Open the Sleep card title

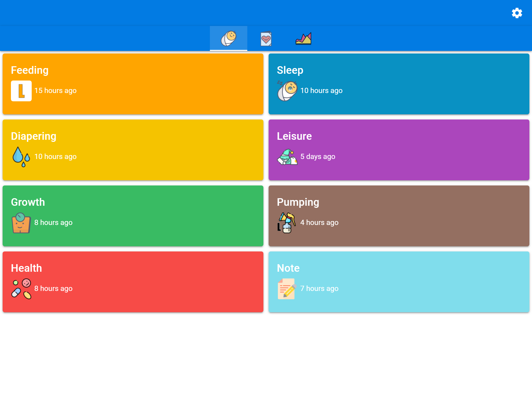(290, 70)
